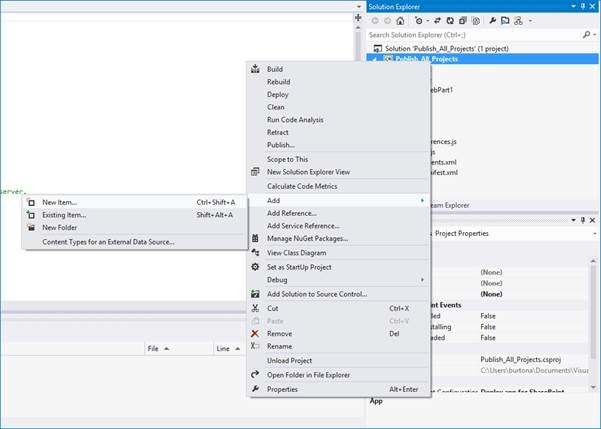Click the Preview Selected Items icon
Image resolution: width=601 pixels, height=429 pixels.
505,21
